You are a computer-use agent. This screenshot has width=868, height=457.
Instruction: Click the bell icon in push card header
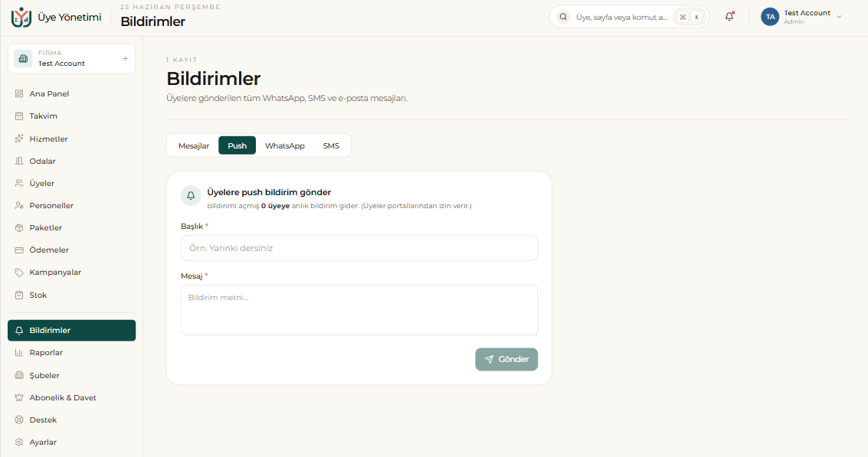(x=191, y=195)
